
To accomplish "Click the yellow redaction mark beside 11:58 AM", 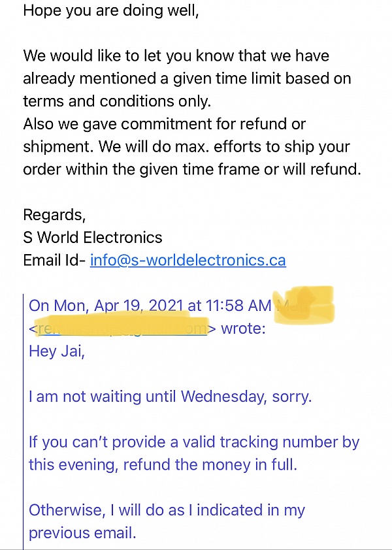I will (x=304, y=304).
